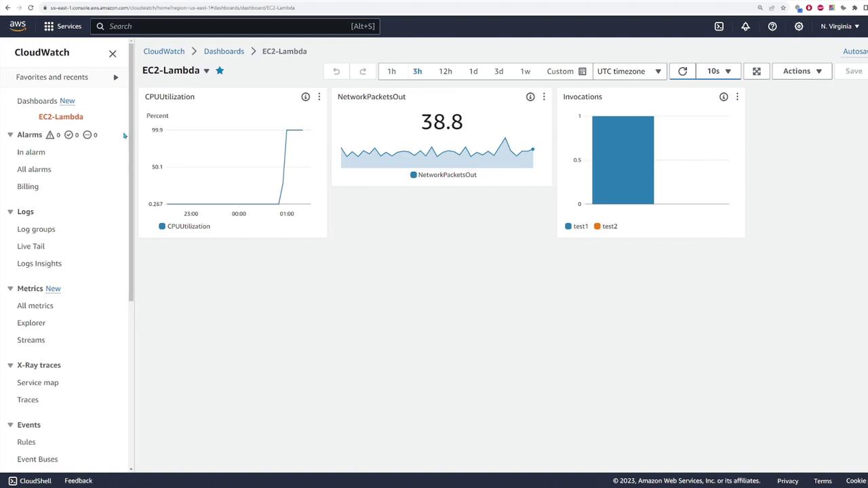Undo the last dashboard change

coord(336,71)
